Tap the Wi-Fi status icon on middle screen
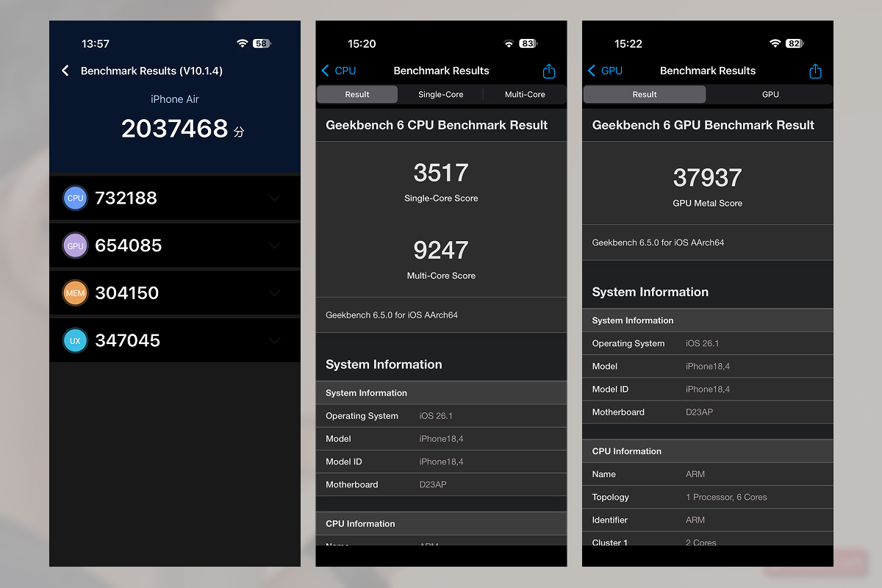This screenshot has height=588, width=882. point(509,43)
